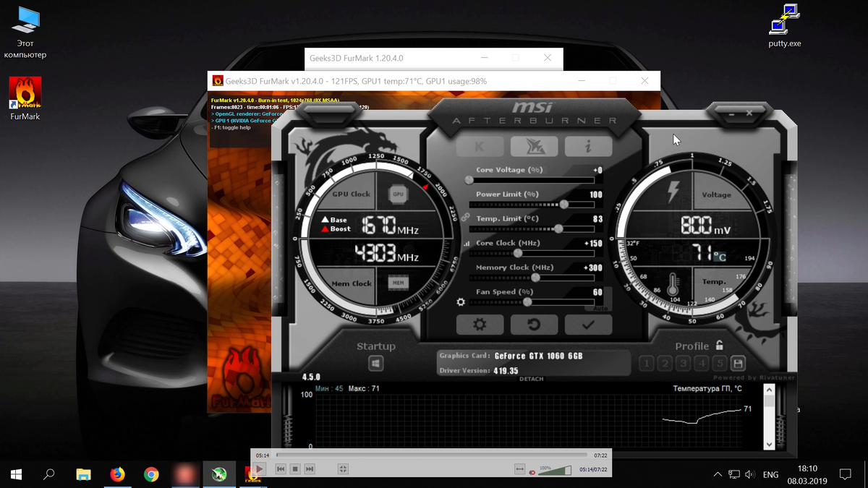Image resolution: width=868 pixels, height=488 pixels.
Task: Click the Power Limit 100 value field
Action: coord(595,195)
